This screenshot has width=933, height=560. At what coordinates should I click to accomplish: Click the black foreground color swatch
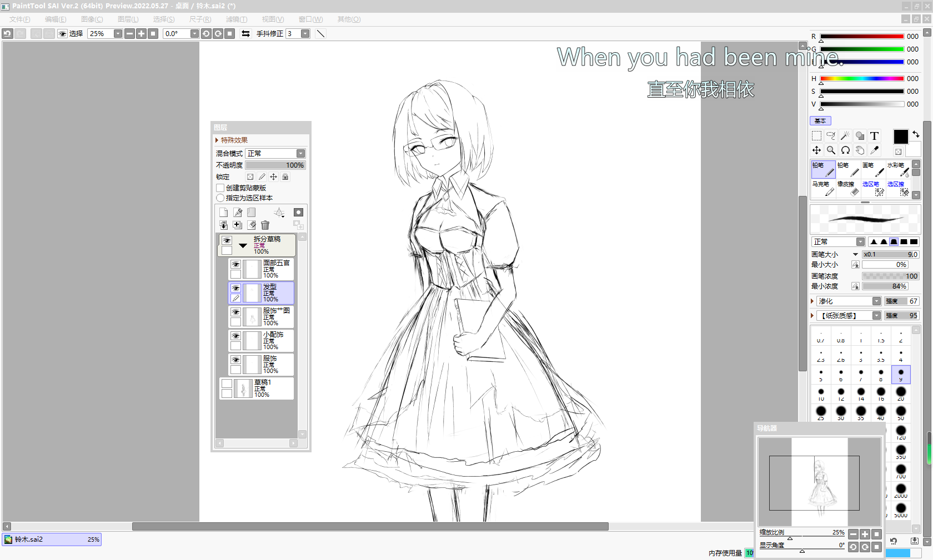900,137
